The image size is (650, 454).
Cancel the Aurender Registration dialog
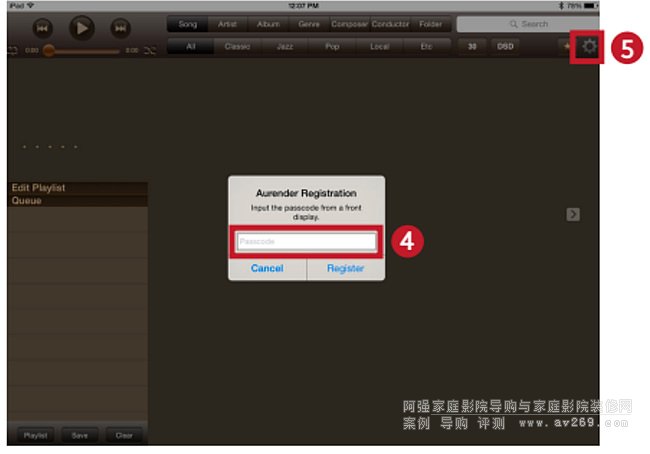pyautogui.click(x=267, y=268)
